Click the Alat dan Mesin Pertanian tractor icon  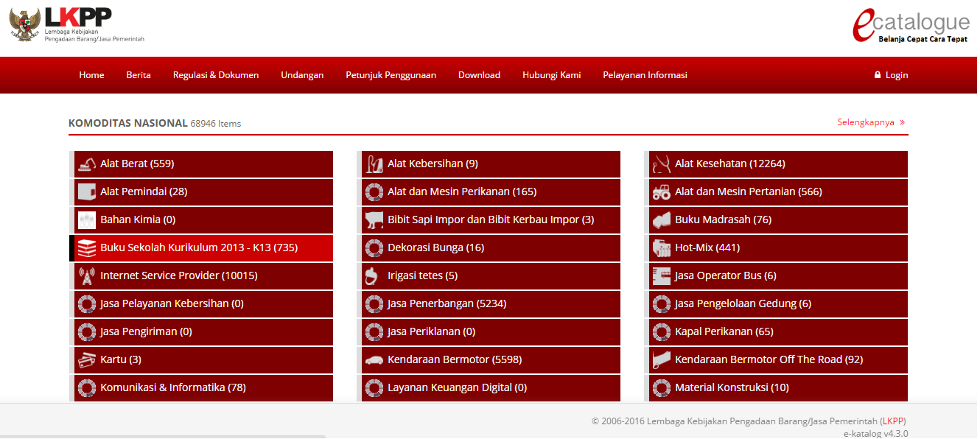point(662,192)
